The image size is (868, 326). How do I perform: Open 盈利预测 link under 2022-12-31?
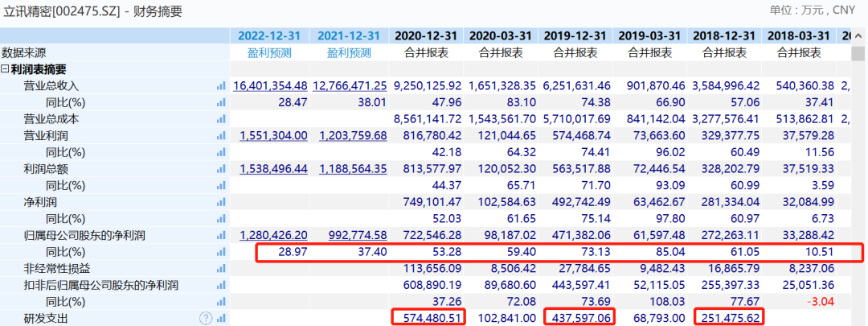coord(269,53)
